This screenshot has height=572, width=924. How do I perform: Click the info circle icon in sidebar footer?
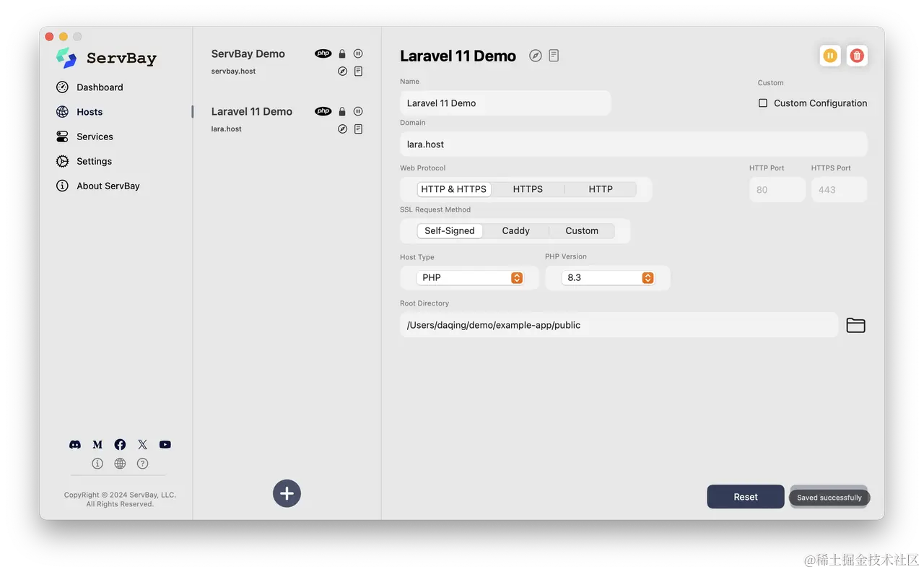point(97,464)
